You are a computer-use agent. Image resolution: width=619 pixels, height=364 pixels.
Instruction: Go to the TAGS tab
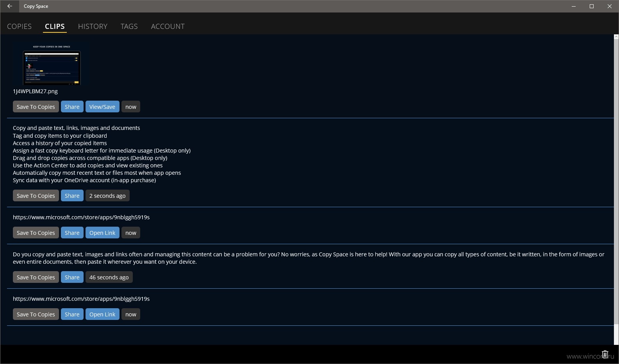[129, 27]
